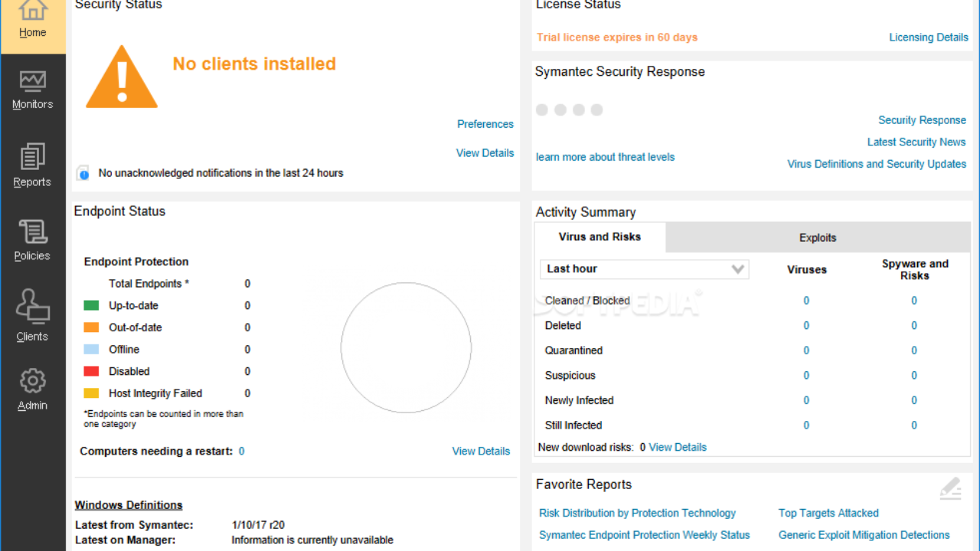This screenshot has height=551, width=980.
Task: Open View Details under Security Status
Action: 485,153
